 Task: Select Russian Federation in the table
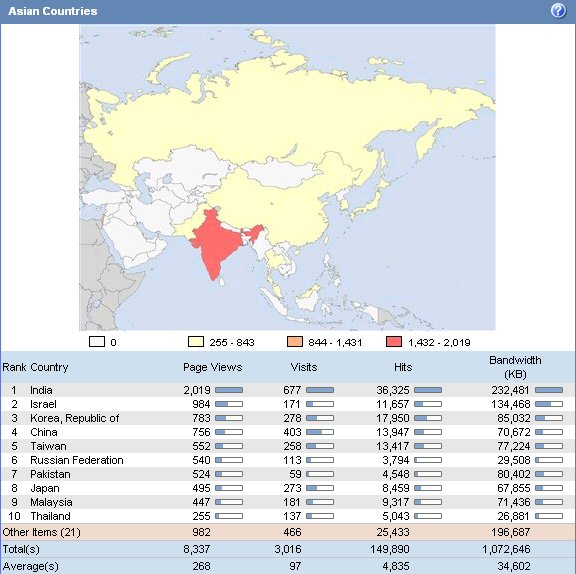[x=77, y=460]
